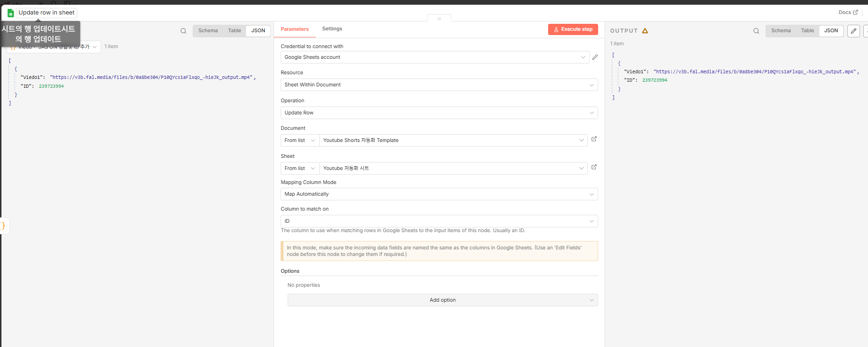Switch input view to Table
868x347 pixels.
[x=234, y=31]
